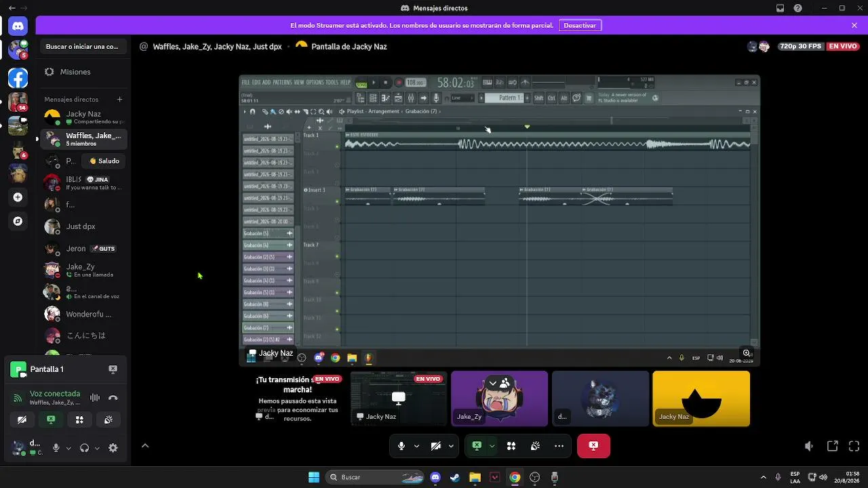Expand output device arrow beside headphones
868x488 pixels.
click(97, 448)
